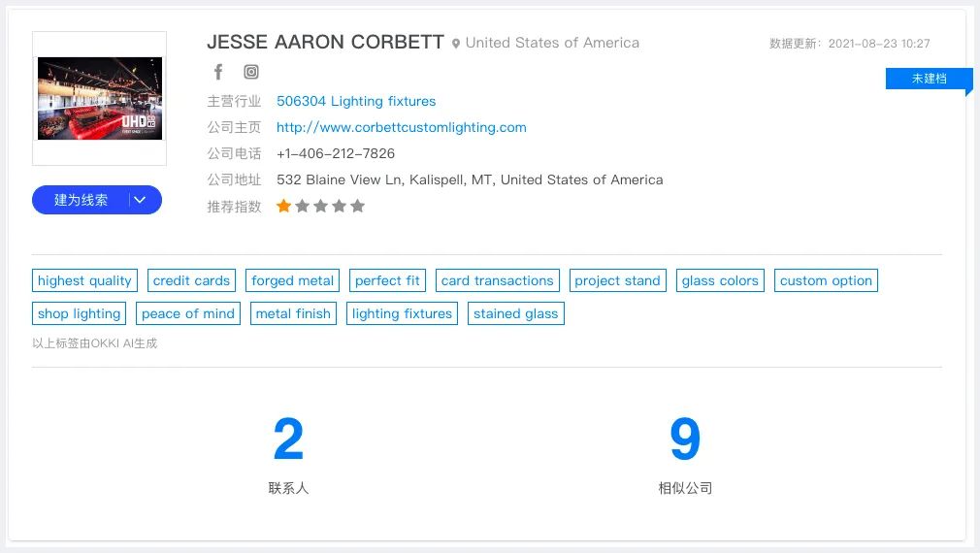The image size is (980, 553).
Task: Set the recommendation rating to five stars
Action: [358, 206]
